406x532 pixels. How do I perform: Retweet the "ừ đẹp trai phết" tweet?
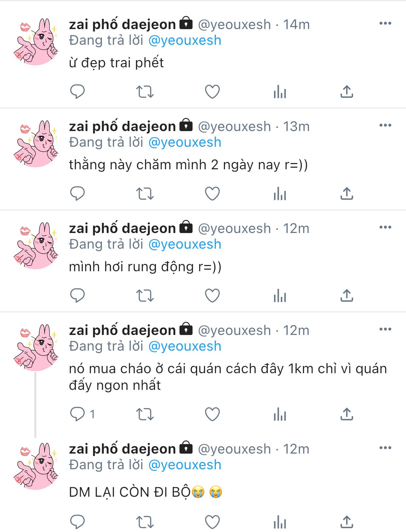coord(145,92)
